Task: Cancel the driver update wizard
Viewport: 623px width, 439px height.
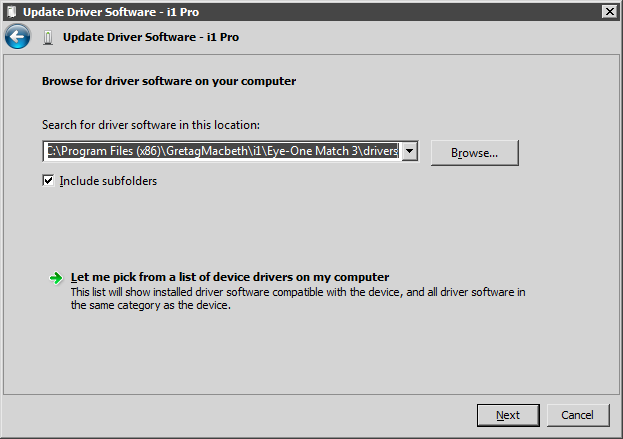Action: (578, 415)
